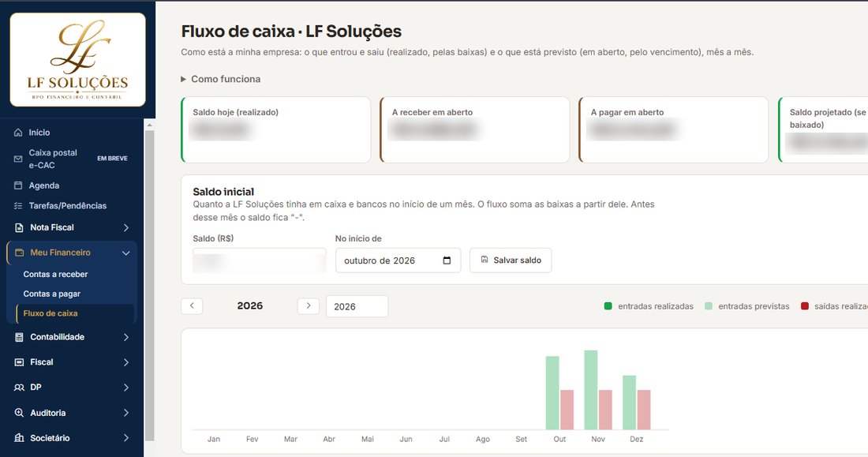Click the 'EM BREVE' badge

pos(112,159)
